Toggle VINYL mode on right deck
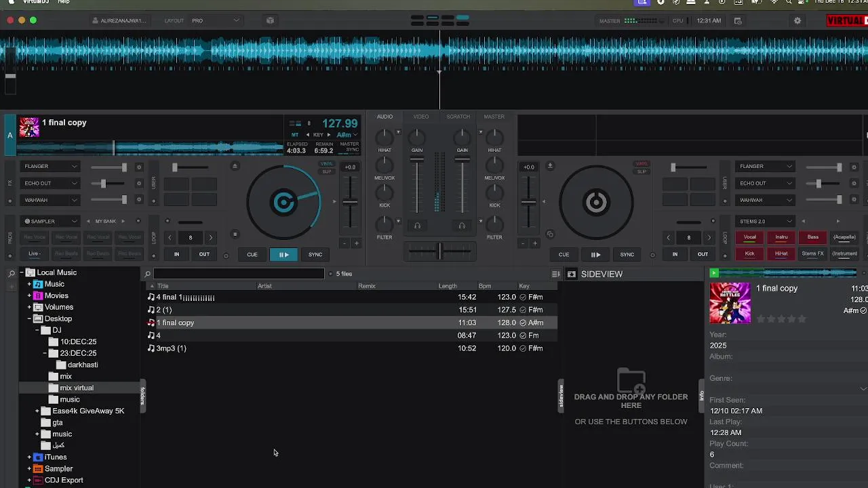 point(641,163)
